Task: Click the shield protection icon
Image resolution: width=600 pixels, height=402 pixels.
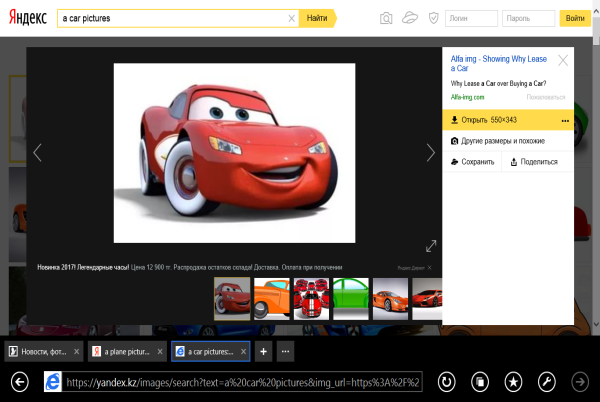Action: pyautogui.click(x=434, y=18)
